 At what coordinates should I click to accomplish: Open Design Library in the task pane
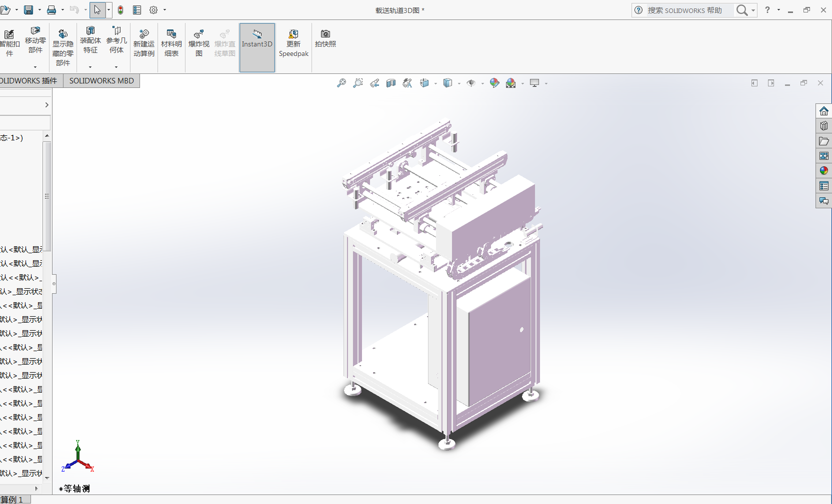(823, 126)
